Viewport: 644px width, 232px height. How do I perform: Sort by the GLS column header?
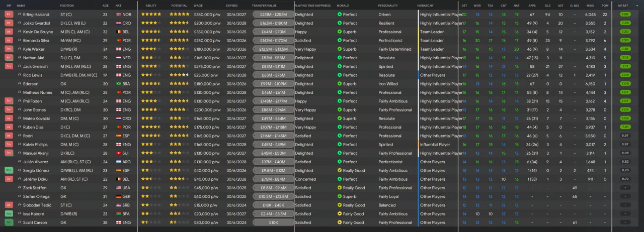pos(547,5)
